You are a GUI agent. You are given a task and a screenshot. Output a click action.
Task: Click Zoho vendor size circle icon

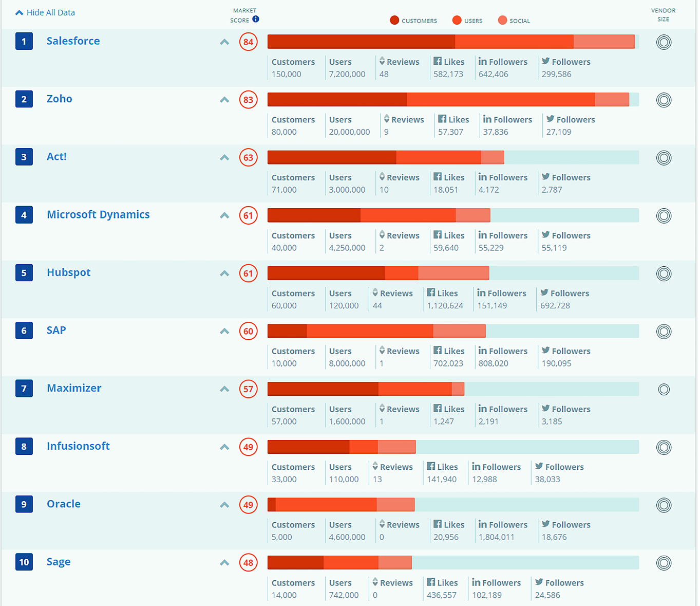coord(664,100)
